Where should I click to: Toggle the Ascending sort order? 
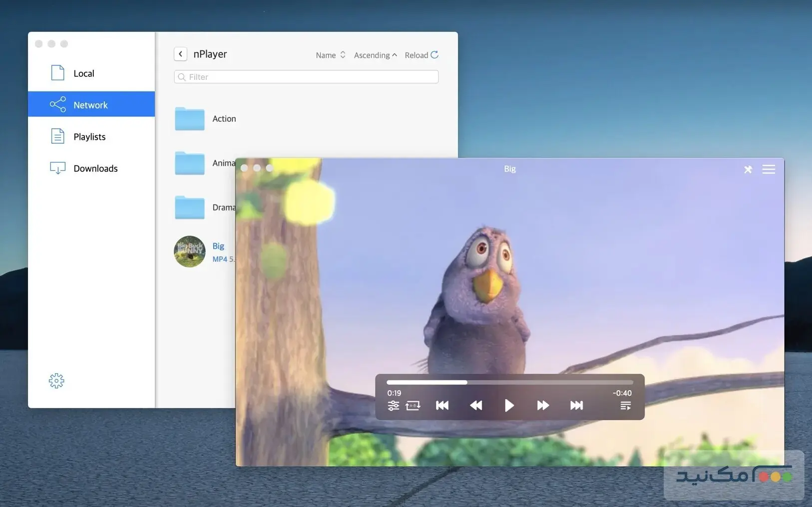coord(375,55)
